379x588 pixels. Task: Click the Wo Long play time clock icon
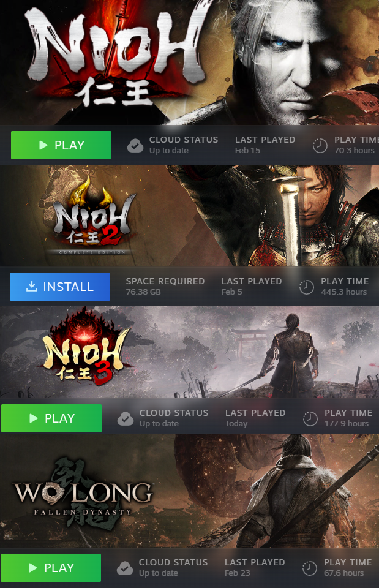point(309,568)
